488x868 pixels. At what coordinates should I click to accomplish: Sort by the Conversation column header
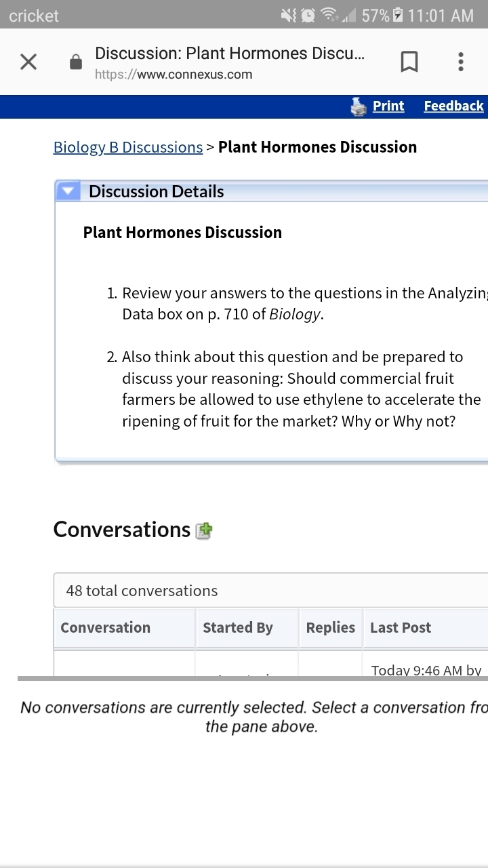click(106, 628)
